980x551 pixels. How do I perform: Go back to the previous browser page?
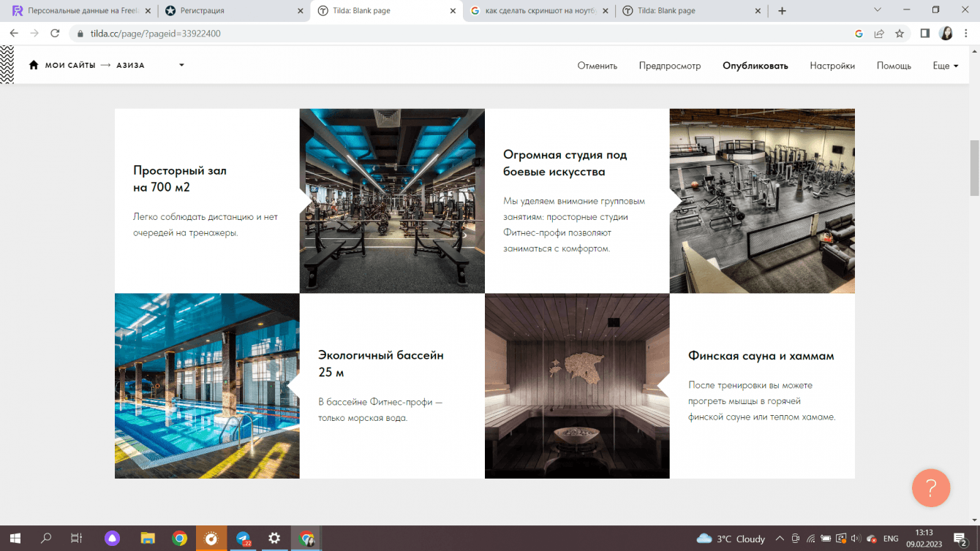click(14, 34)
